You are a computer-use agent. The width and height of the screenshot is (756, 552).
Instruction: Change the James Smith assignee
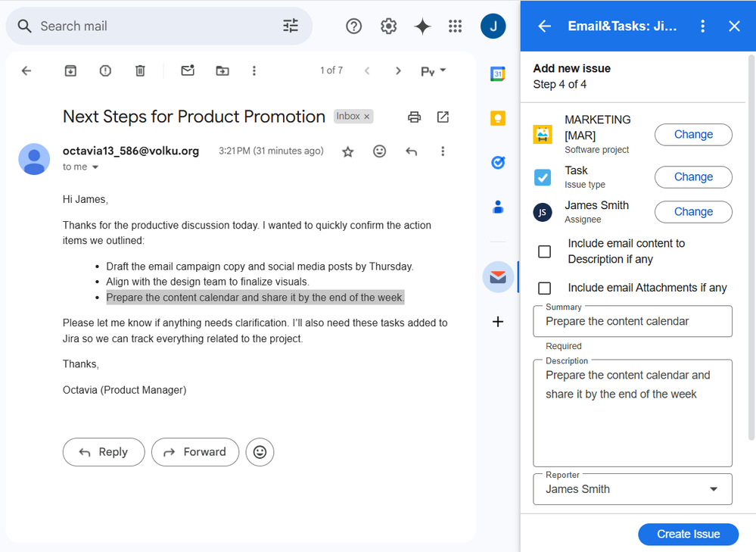[x=693, y=212]
